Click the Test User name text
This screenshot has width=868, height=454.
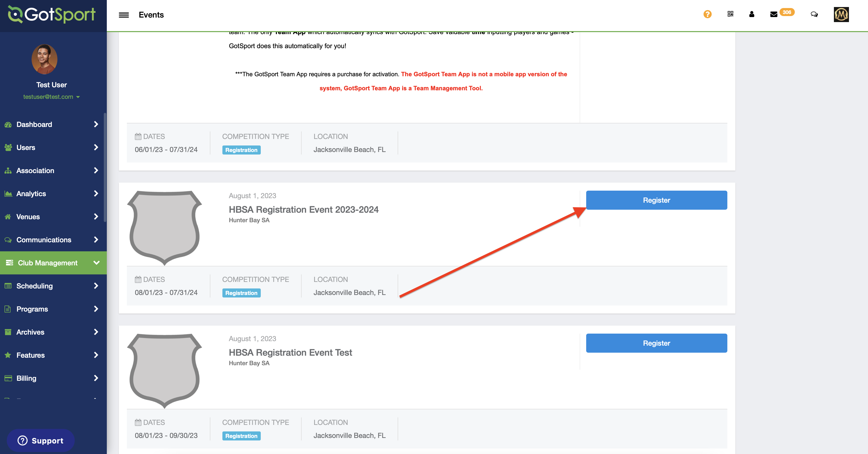coord(52,85)
